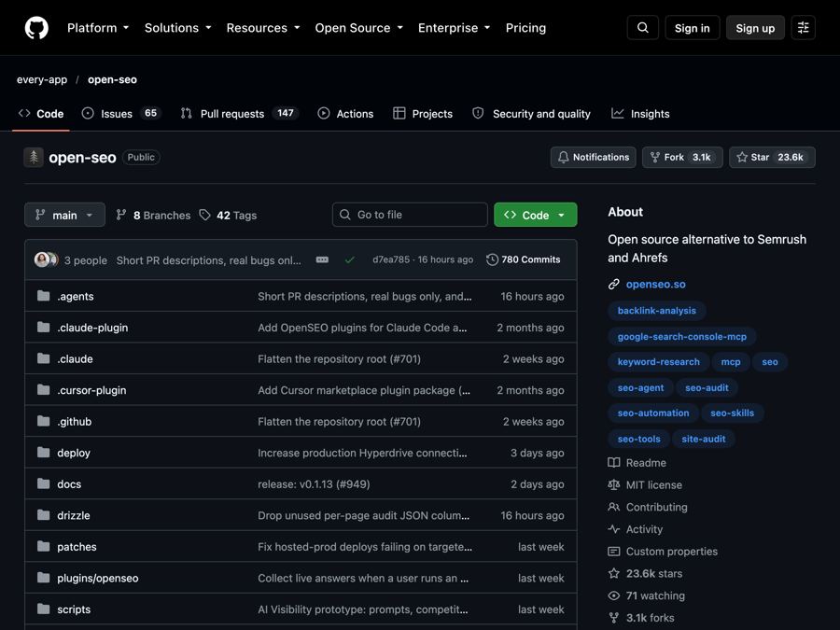
Task: Click the eye icon beside 71 watching
Action: click(x=614, y=595)
